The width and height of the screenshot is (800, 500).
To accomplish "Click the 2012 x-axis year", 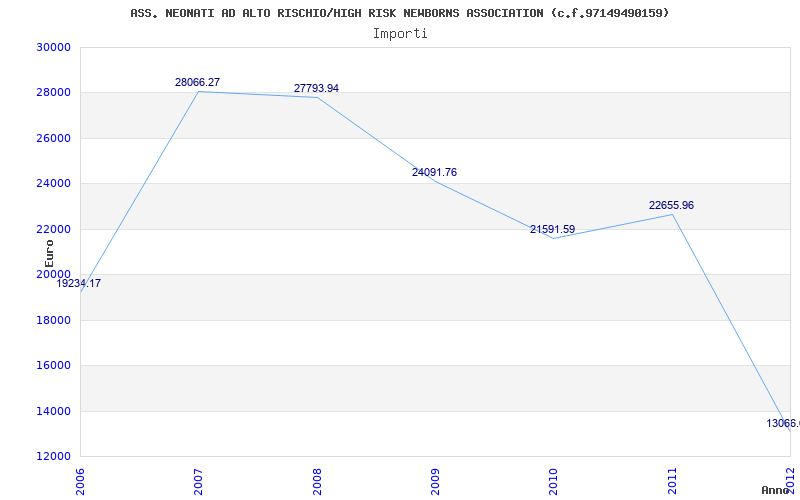I will (791, 481).
